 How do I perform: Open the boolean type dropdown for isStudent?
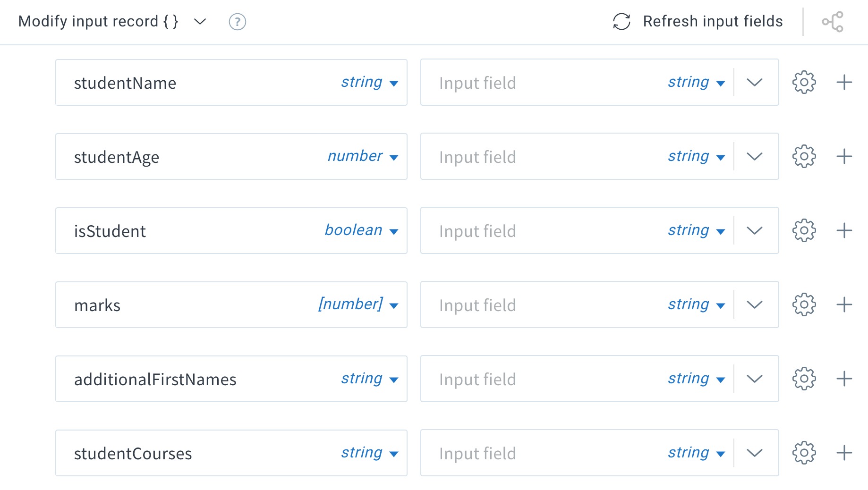pyautogui.click(x=361, y=230)
